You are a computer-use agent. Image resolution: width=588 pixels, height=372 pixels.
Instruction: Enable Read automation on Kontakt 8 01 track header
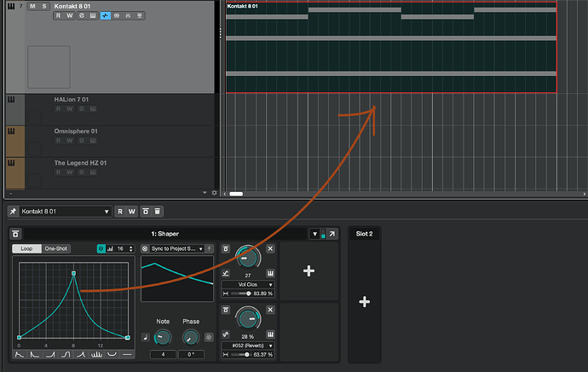pyautogui.click(x=58, y=15)
